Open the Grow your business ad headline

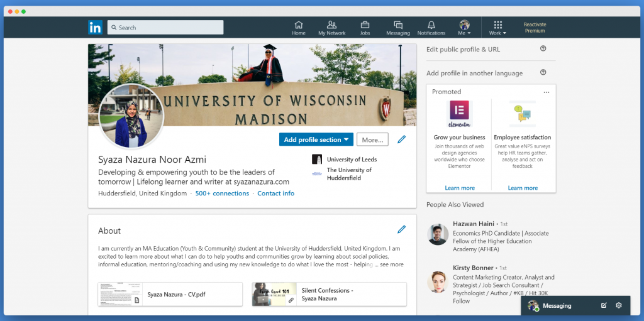tap(459, 137)
